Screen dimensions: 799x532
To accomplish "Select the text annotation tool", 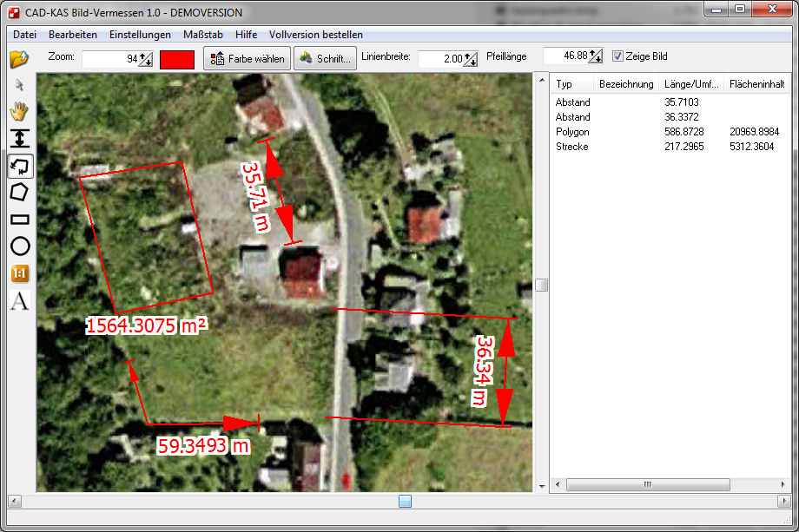I will point(19,301).
